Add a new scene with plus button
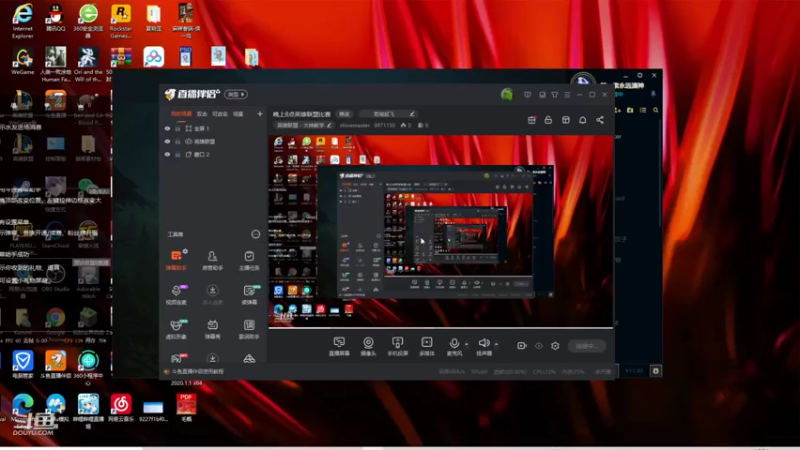Screen dimensions: 800x450 tap(260, 114)
